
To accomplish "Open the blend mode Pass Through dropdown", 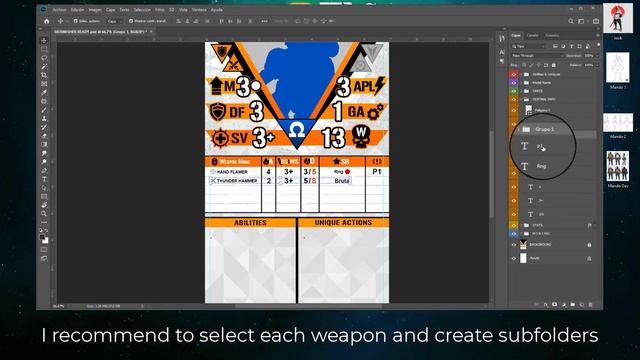I will coord(537,56).
